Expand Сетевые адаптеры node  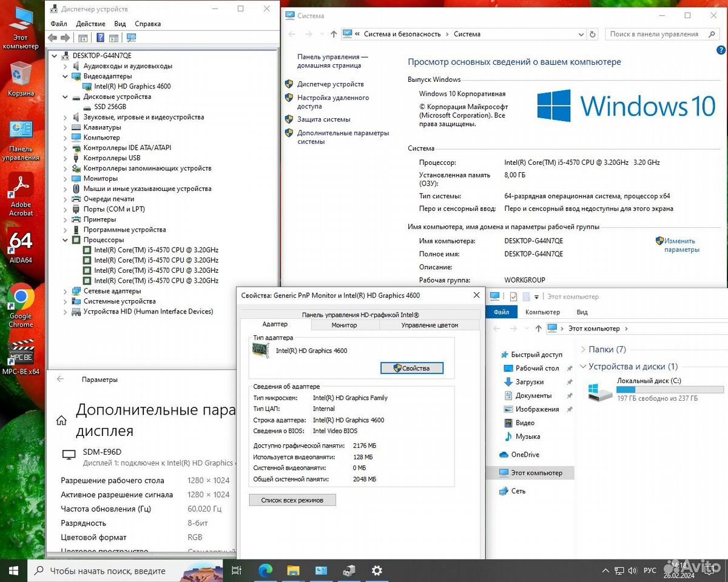pos(66,291)
